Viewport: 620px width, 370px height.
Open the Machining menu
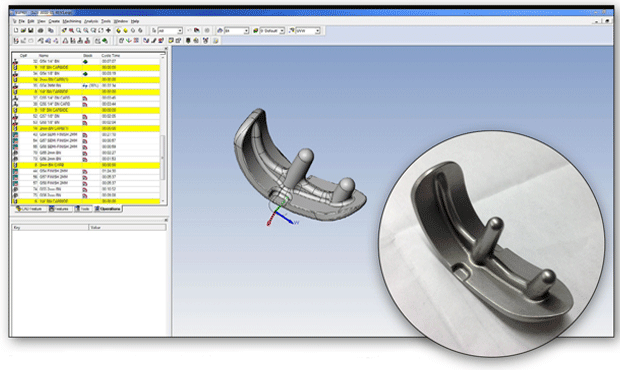pyautogui.click(x=72, y=21)
